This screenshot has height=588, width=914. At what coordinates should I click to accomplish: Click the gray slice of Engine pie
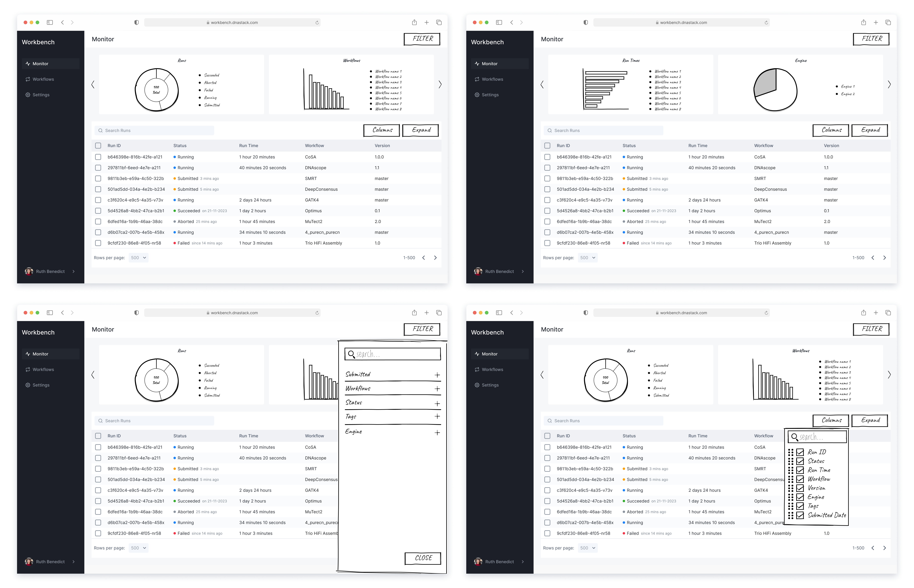point(767,83)
